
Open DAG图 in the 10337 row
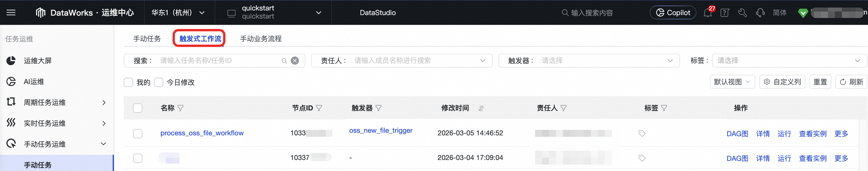tap(737, 158)
